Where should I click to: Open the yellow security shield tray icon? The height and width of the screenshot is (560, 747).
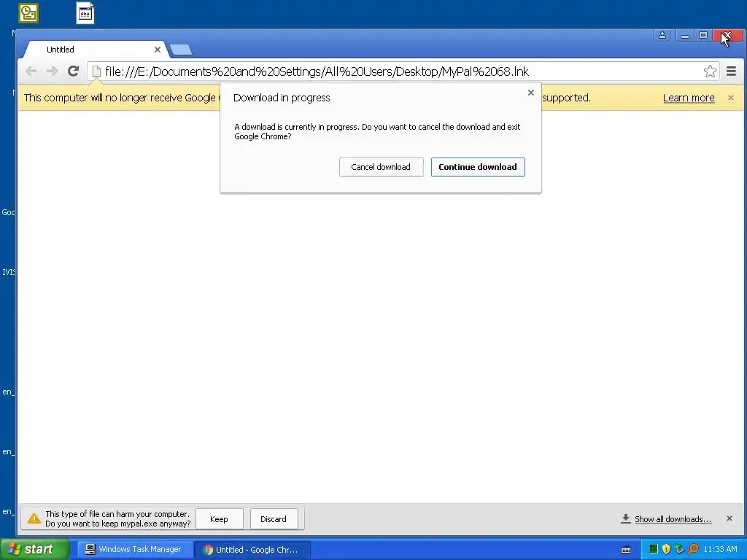(x=666, y=549)
